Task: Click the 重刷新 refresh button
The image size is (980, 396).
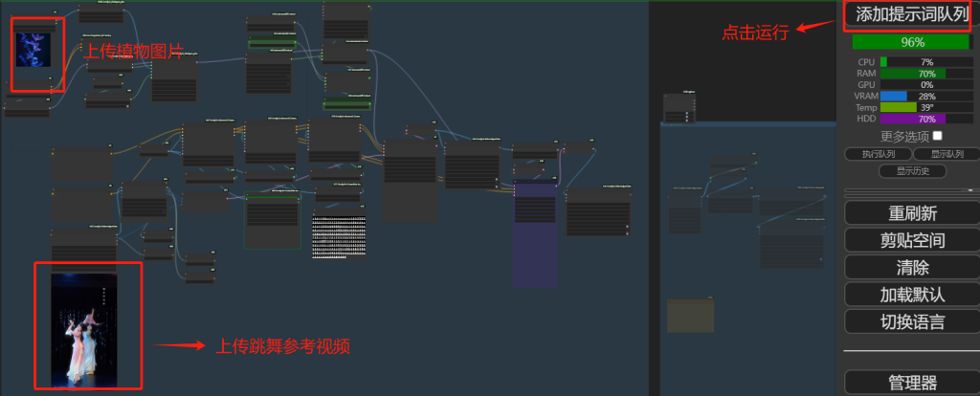Action: tap(912, 213)
